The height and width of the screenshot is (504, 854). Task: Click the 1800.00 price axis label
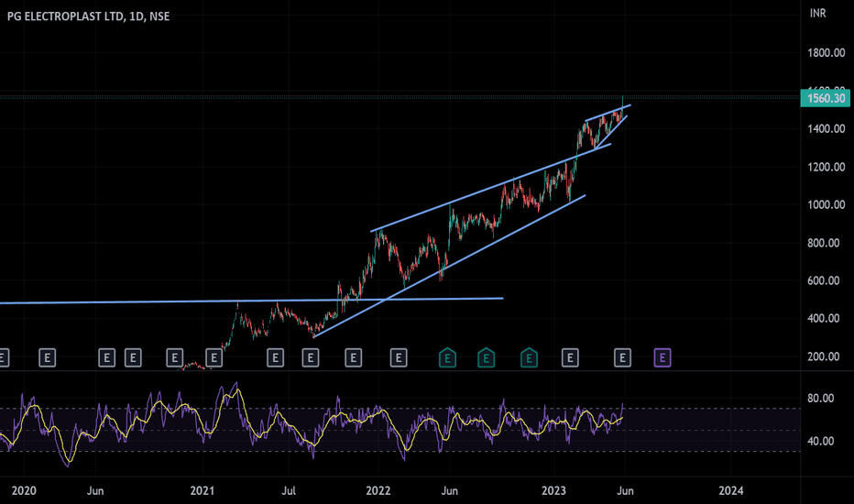827,53
